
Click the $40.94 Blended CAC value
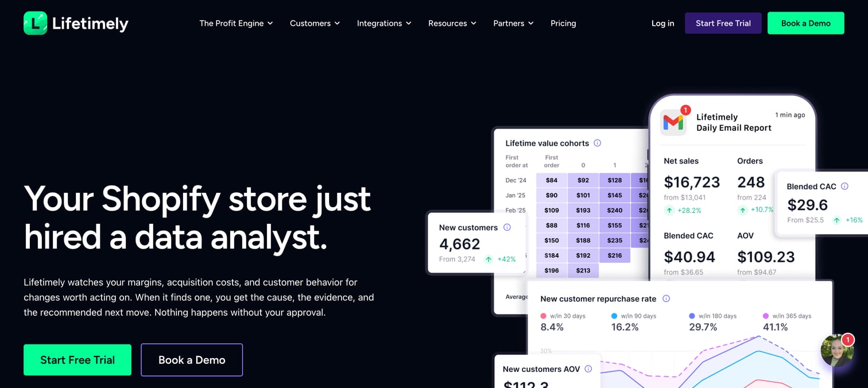[689, 257]
